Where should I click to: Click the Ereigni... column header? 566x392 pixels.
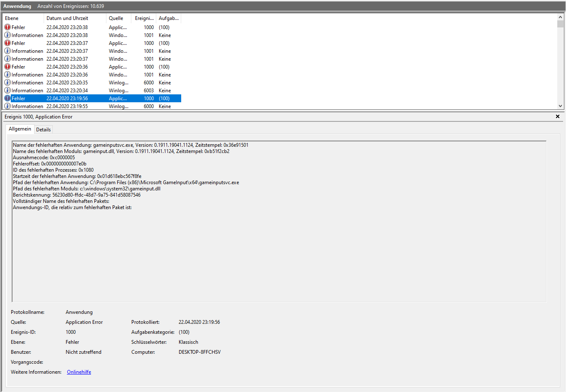point(144,18)
